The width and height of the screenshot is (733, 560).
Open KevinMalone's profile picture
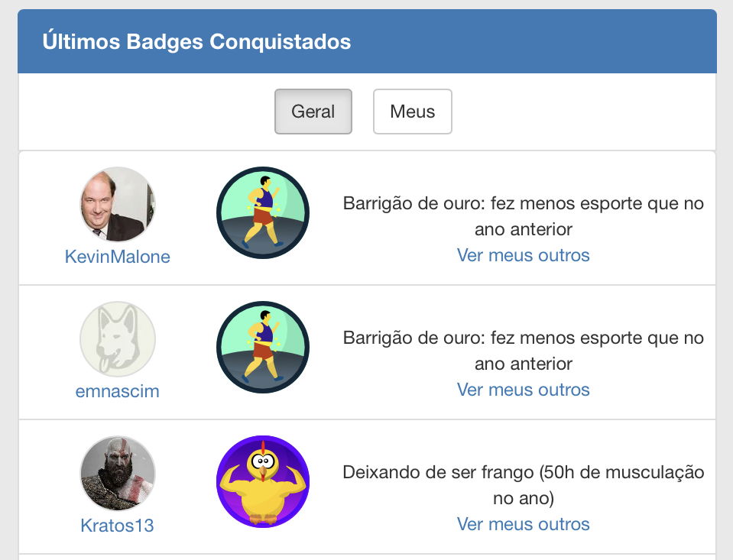click(x=118, y=204)
